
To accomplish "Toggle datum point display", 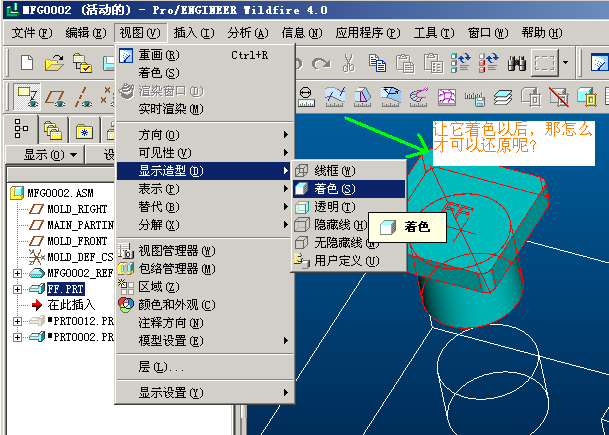I will (107, 96).
